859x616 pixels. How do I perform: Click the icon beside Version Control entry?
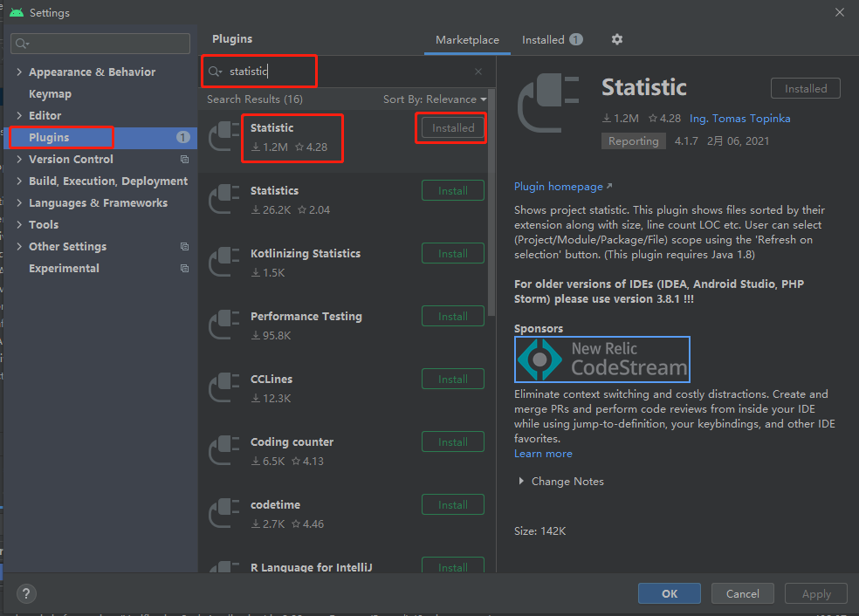tap(182, 159)
